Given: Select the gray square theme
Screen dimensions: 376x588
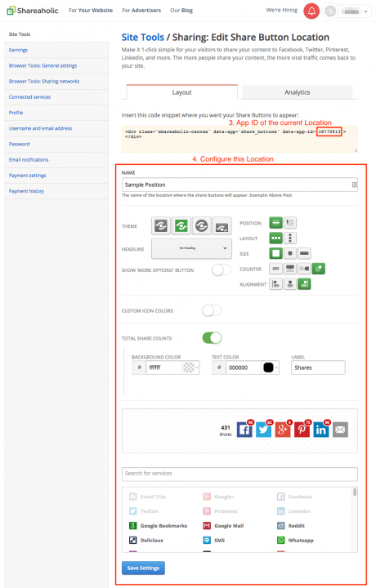Looking at the screenshot, I should 161,226.
